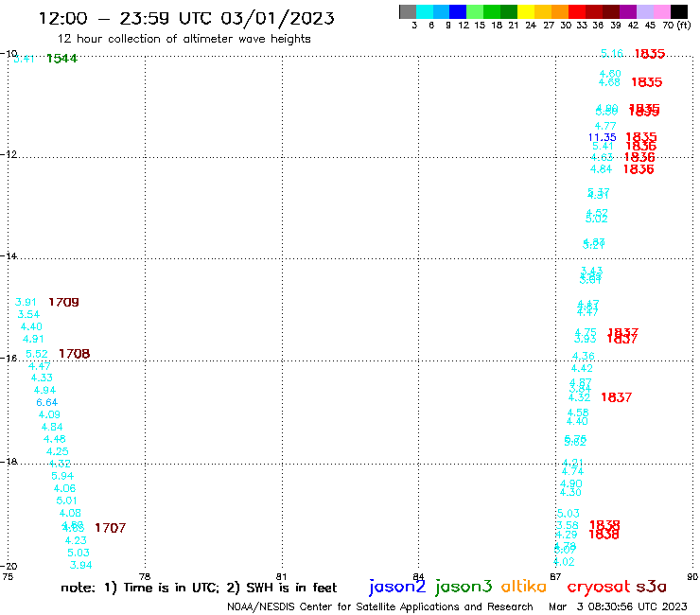This screenshot has width=700, height=615.
Task: Click the 4.25 wave height value
Action: pos(57,451)
